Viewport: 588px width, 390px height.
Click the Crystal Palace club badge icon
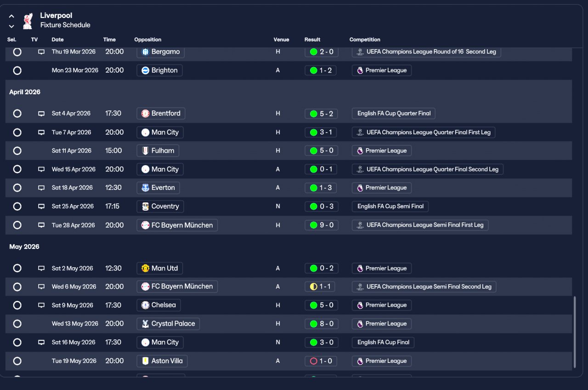[145, 324]
